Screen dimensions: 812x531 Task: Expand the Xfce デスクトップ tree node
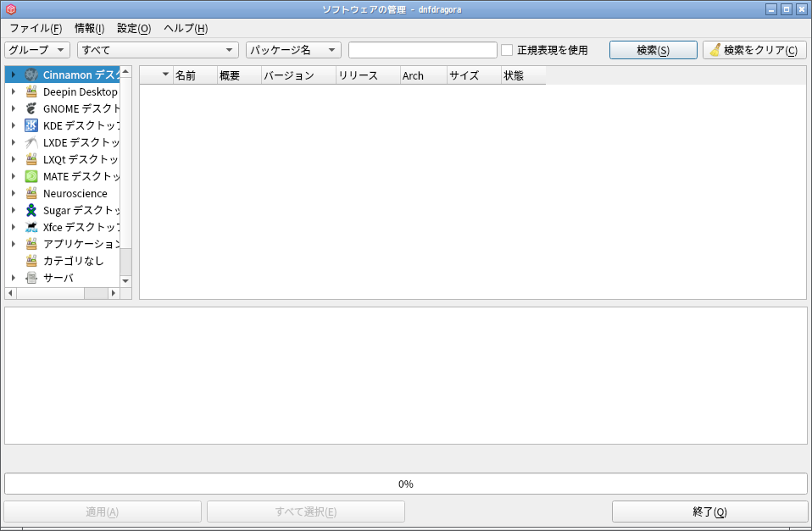pos(14,227)
